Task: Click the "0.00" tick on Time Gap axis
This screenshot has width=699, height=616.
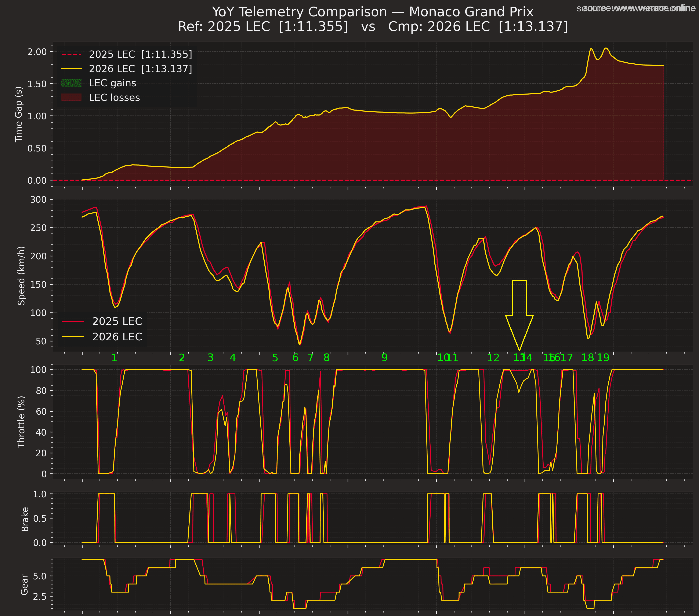Action: pyautogui.click(x=37, y=180)
